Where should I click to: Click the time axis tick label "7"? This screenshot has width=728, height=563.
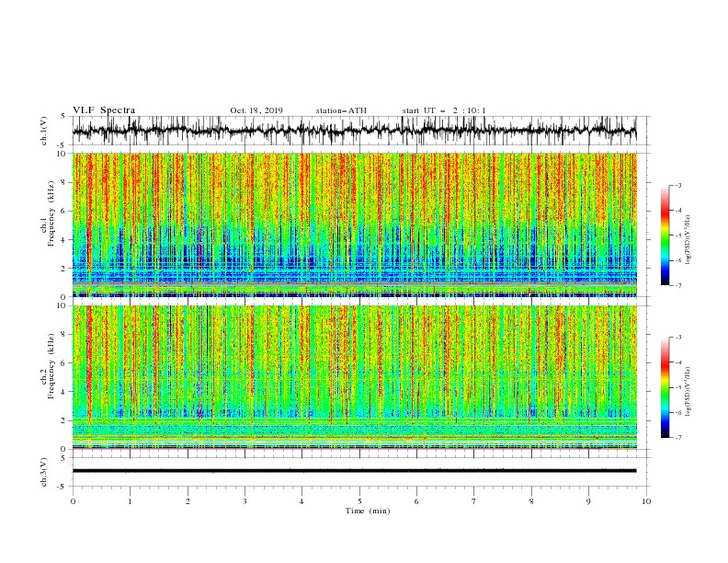coord(474,501)
